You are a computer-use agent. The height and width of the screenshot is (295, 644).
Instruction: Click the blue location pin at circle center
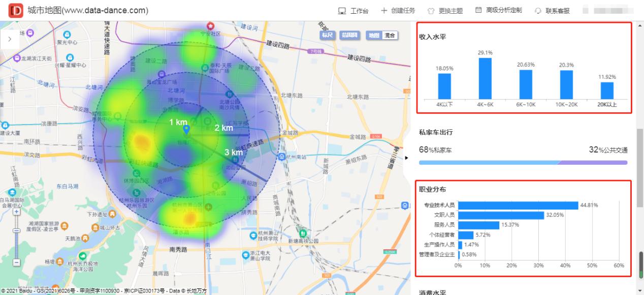pos(186,128)
